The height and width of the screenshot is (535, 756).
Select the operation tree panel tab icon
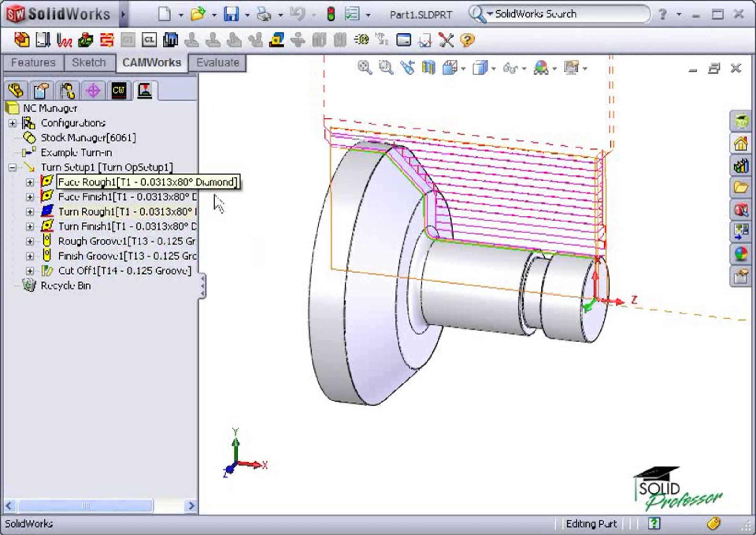[x=145, y=90]
